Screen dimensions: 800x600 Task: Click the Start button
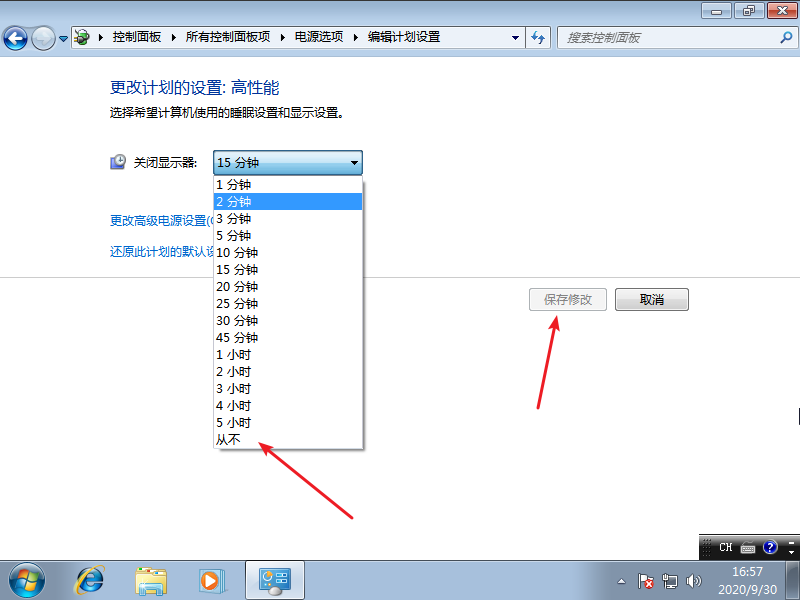pyautogui.click(x=25, y=580)
